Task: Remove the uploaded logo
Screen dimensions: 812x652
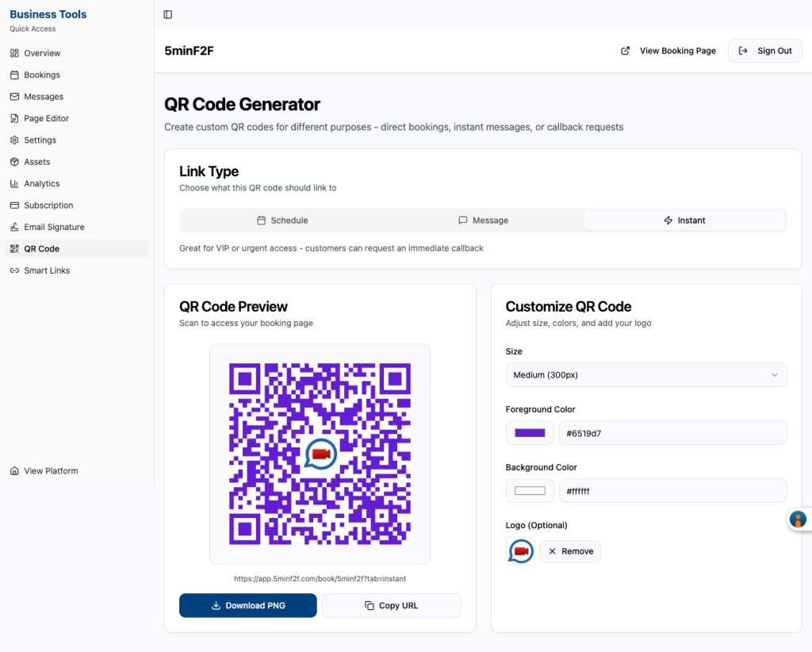Action: point(570,551)
